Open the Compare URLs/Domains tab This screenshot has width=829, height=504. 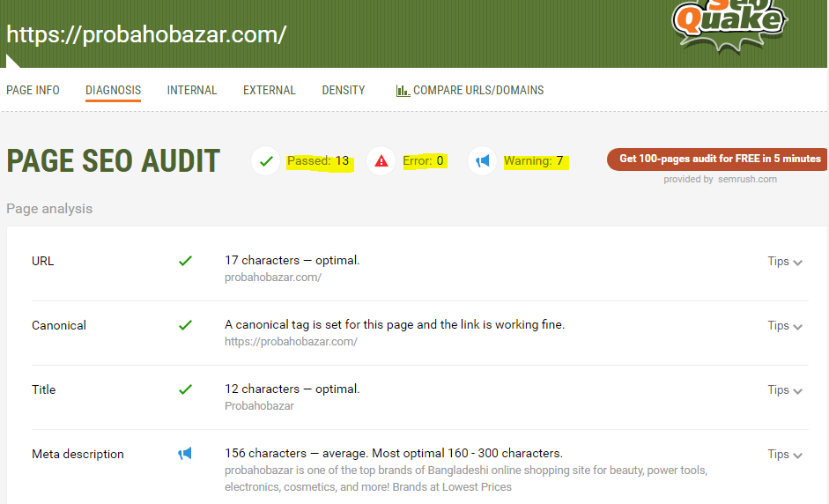tap(470, 91)
